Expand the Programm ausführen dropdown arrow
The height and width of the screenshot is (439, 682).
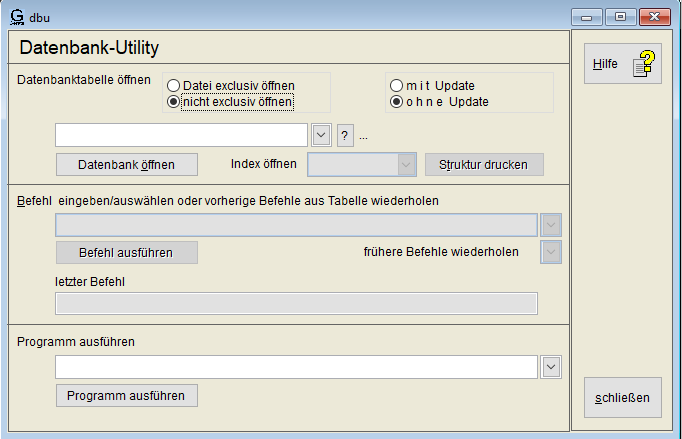551,367
